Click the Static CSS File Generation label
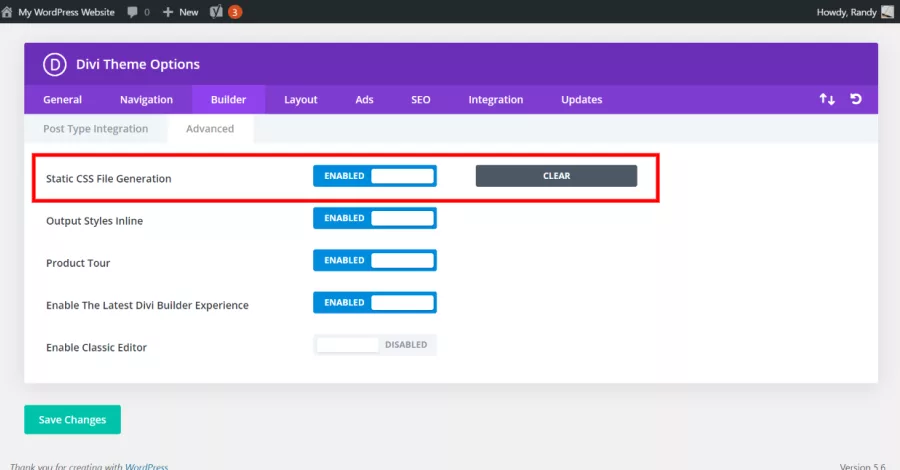The height and width of the screenshot is (470, 900). (x=108, y=178)
